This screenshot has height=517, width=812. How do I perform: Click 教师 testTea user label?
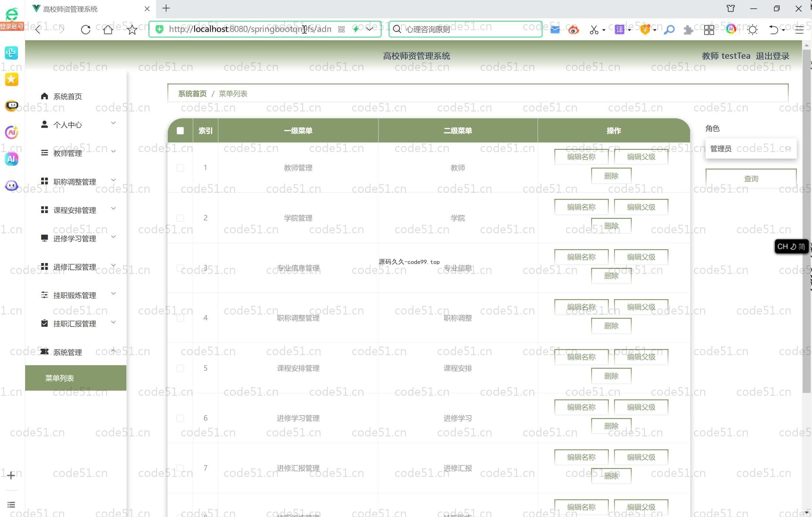(x=726, y=56)
